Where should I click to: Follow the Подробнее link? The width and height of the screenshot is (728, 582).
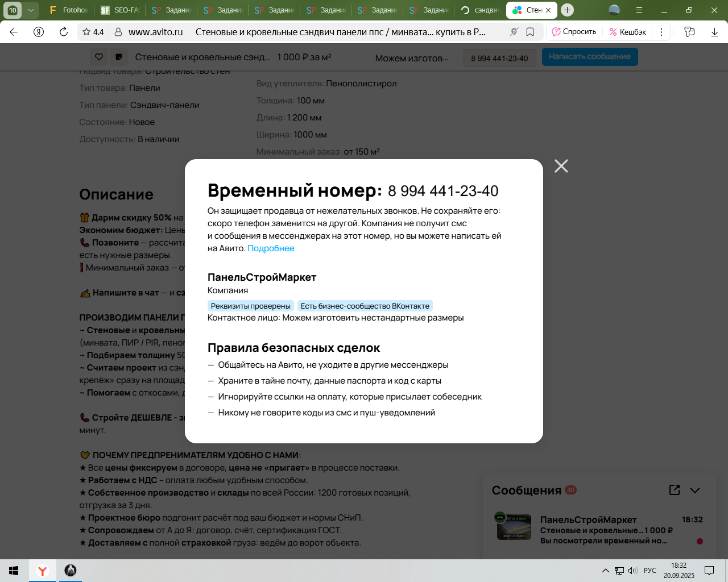(x=271, y=248)
